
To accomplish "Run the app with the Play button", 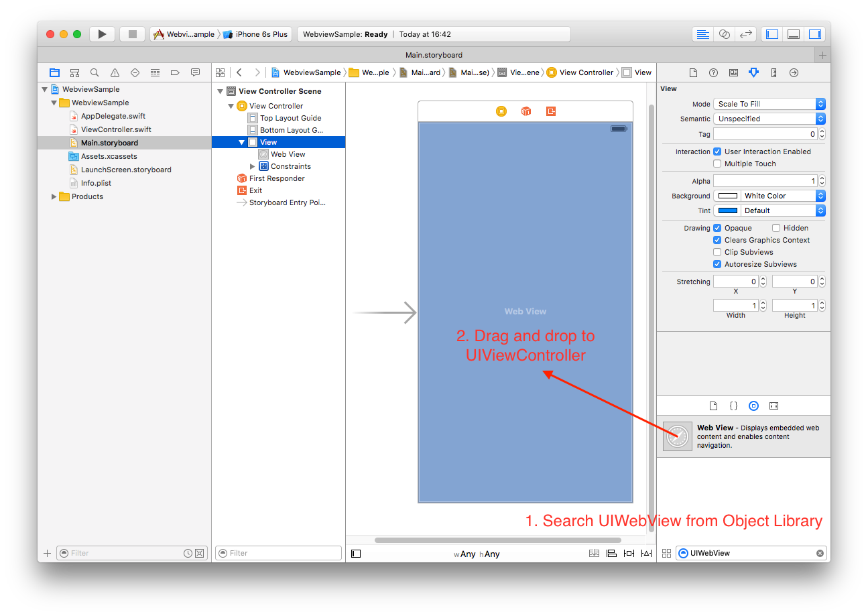I will [x=102, y=34].
